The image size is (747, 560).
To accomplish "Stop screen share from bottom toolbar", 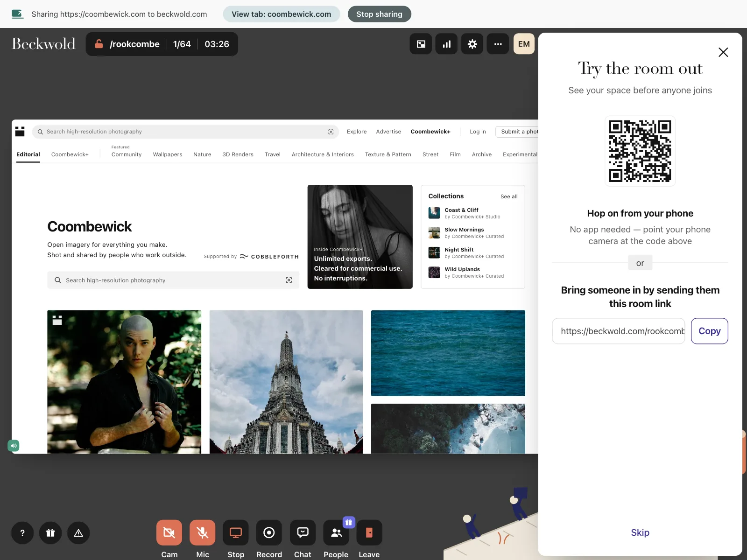I will [x=236, y=532].
